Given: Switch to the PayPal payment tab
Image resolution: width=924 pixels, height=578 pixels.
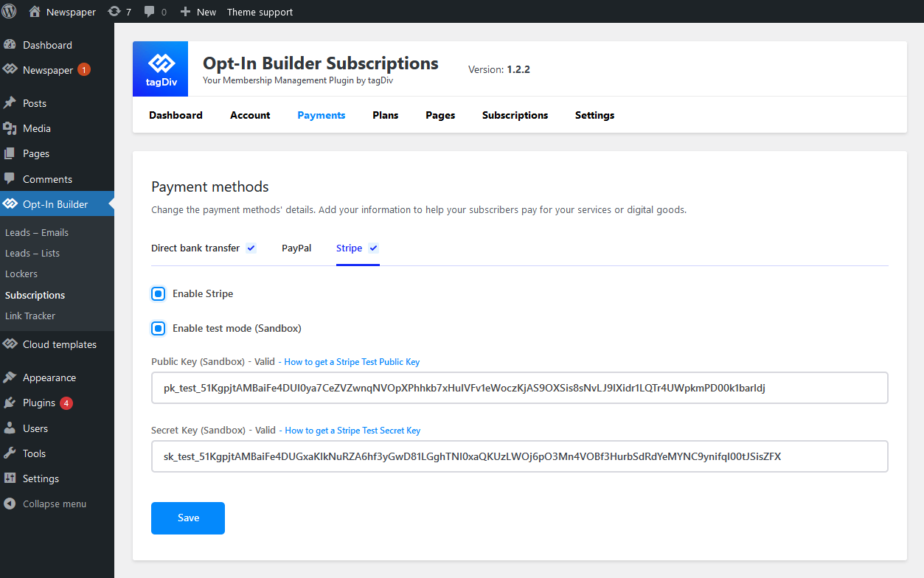Looking at the screenshot, I should [296, 248].
